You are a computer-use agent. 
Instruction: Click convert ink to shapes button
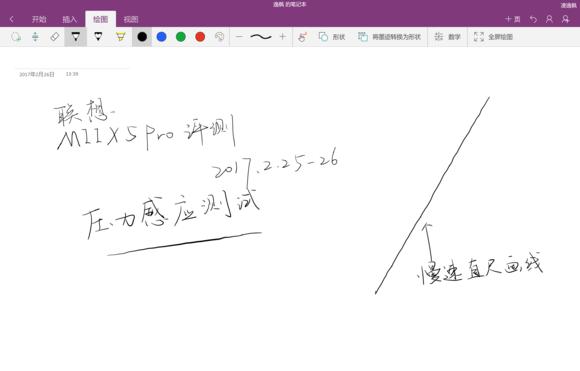point(389,37)
